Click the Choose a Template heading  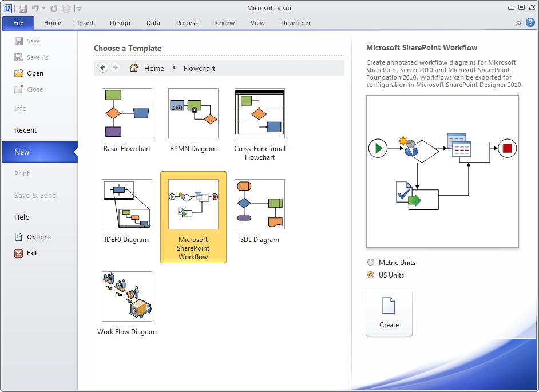pos(128,49)
